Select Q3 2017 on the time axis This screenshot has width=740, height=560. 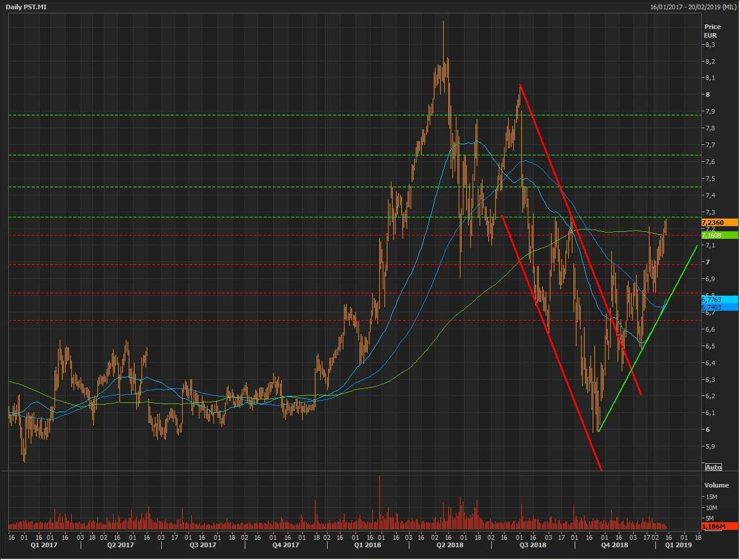point(203,545)
